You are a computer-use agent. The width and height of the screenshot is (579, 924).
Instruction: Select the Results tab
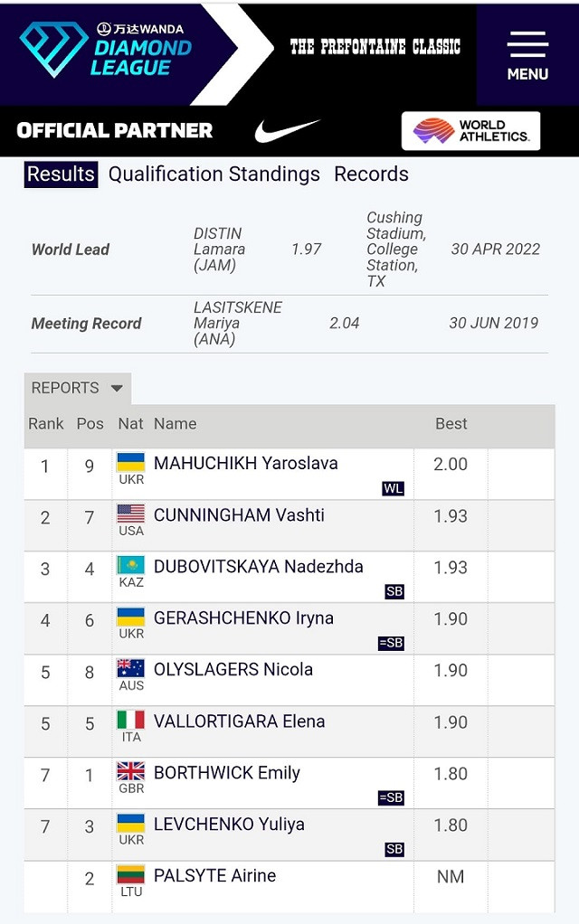click(x=61, y=174)
